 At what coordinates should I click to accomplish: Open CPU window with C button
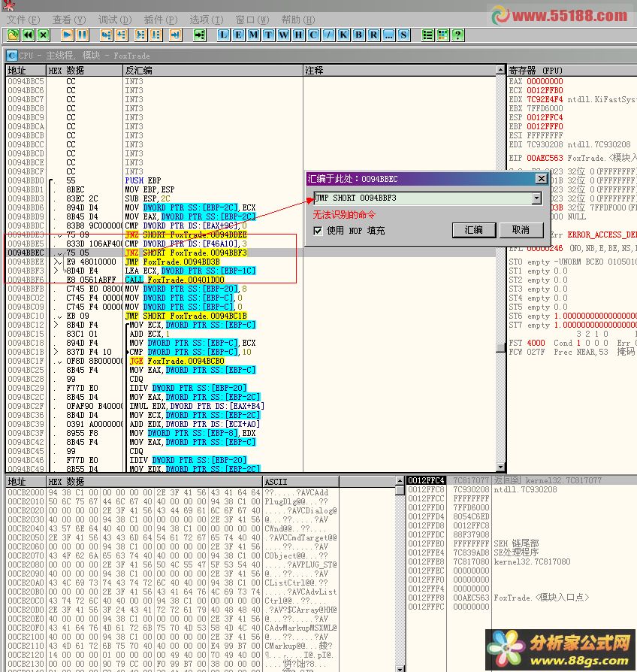coord(313,35)
